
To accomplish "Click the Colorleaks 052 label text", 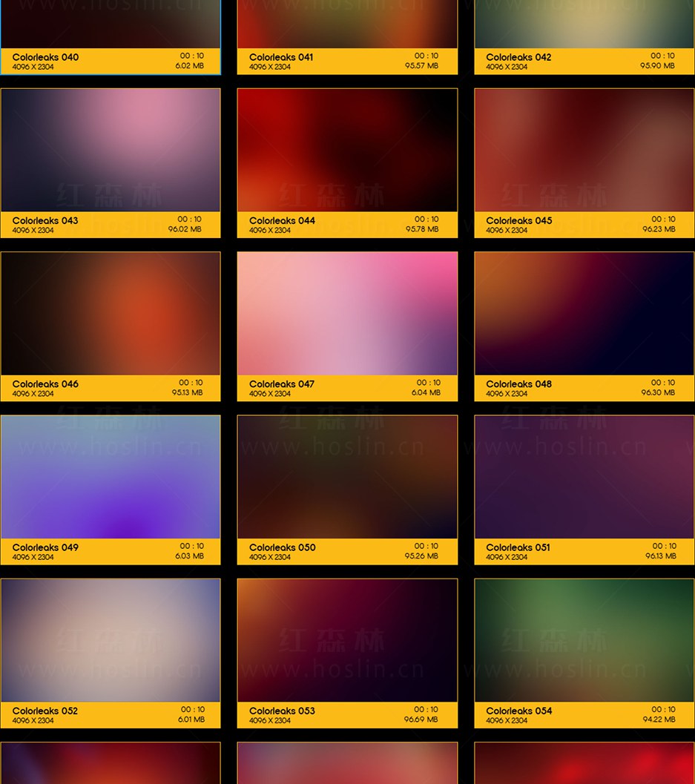I will pyautogui.click(x=45, y=711).
